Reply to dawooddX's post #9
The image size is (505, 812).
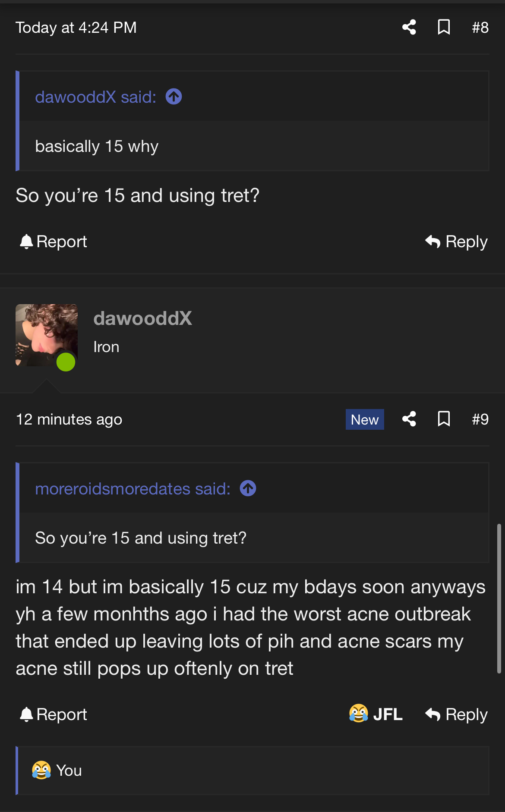pos(457,714)
